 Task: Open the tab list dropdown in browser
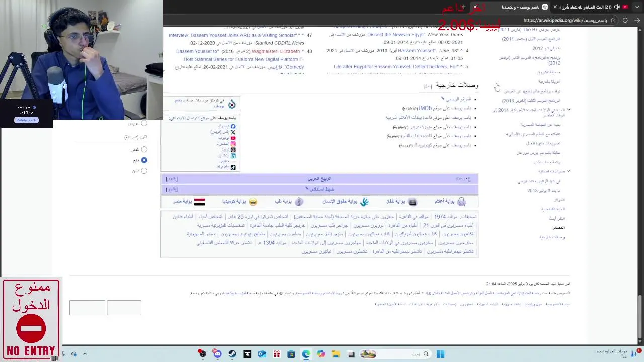[x=637, y=7]
